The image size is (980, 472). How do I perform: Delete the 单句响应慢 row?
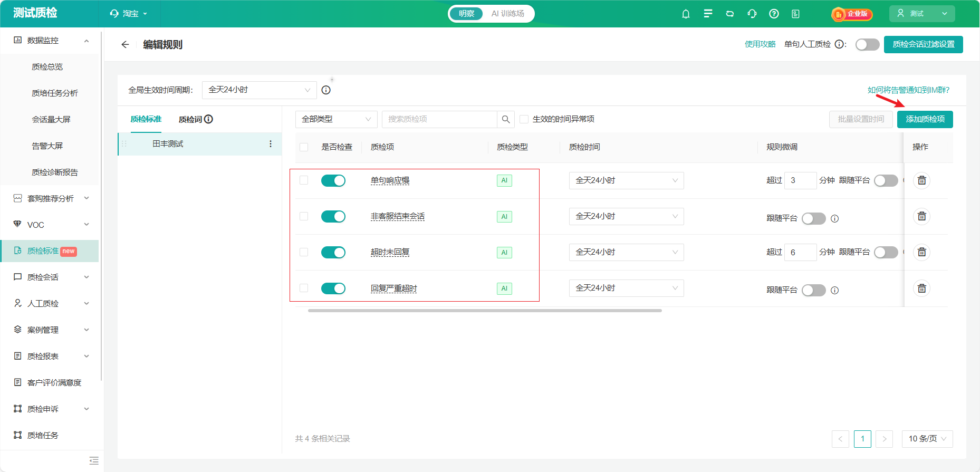point(921,180)
